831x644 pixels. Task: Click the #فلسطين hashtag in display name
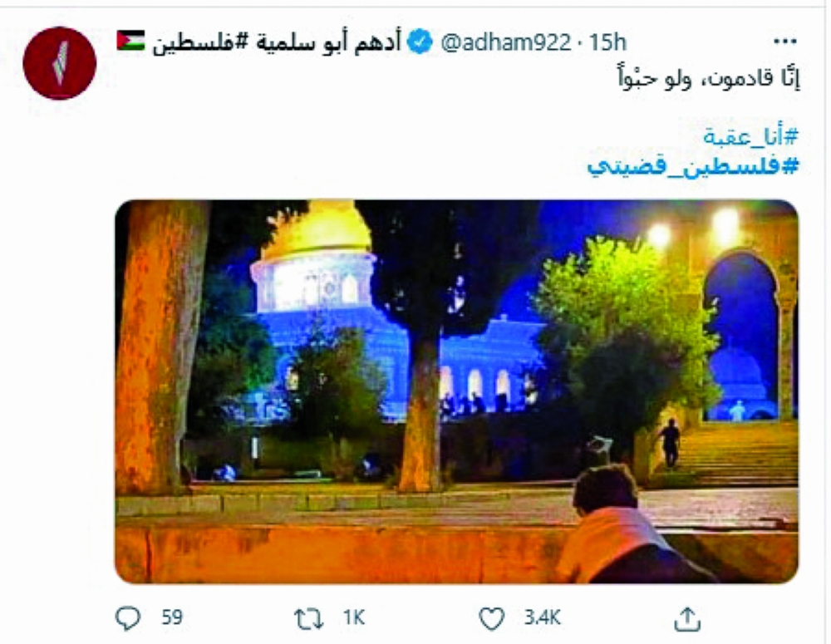(199, 42)
